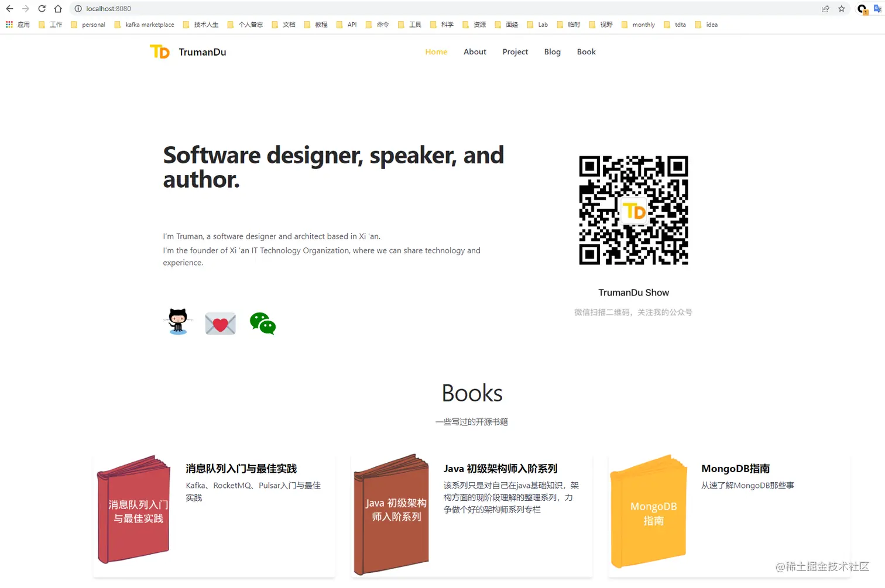This screenshot has height=588, width=885.
Task: Open the Lab bookmark folder
Action: [x=537, y=25]
